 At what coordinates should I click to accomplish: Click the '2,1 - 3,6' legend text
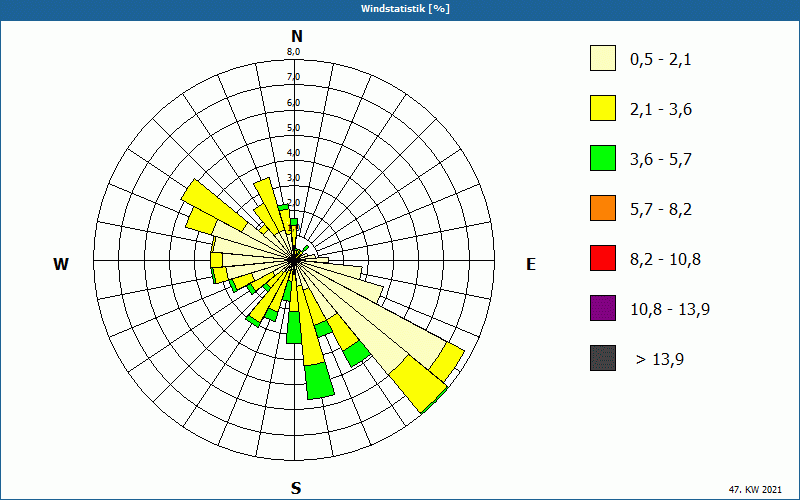(x=661, y=110)
